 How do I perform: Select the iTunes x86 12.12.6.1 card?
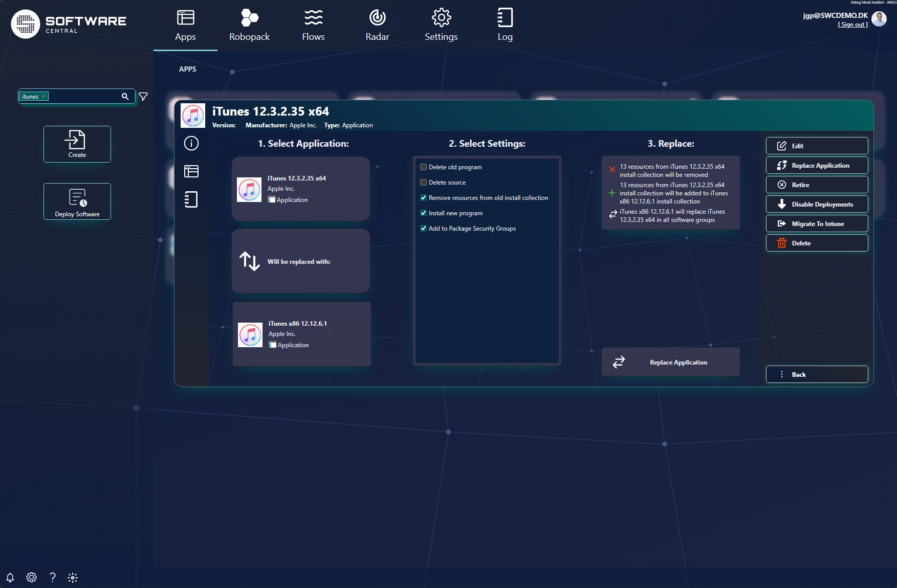(x=302, y=334)
